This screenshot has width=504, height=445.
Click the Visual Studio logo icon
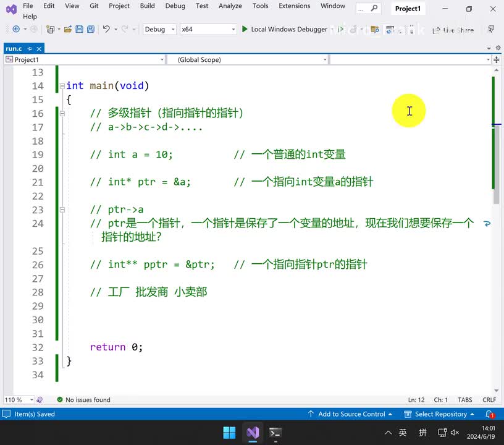11,10
